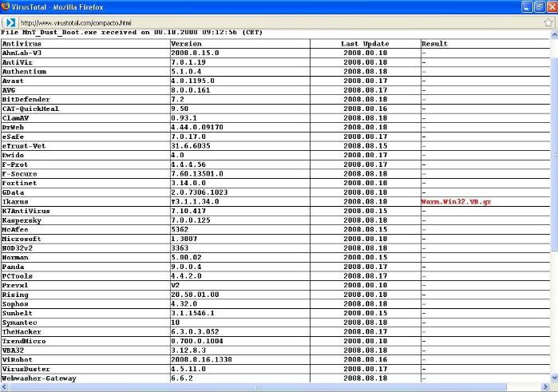Click the Result column header
This screenshot has width=558, height=392.
pos(434,44)
